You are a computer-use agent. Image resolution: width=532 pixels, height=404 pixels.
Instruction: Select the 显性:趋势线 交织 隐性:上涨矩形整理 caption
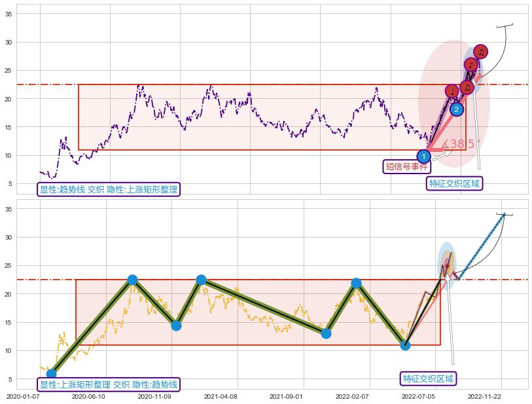point(109,189)
